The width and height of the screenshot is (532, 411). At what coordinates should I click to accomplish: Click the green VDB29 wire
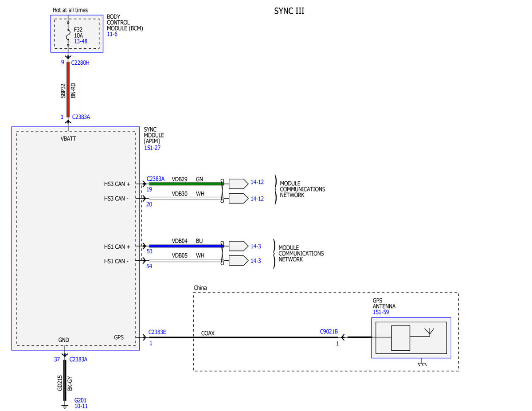[x=186, y=184]
